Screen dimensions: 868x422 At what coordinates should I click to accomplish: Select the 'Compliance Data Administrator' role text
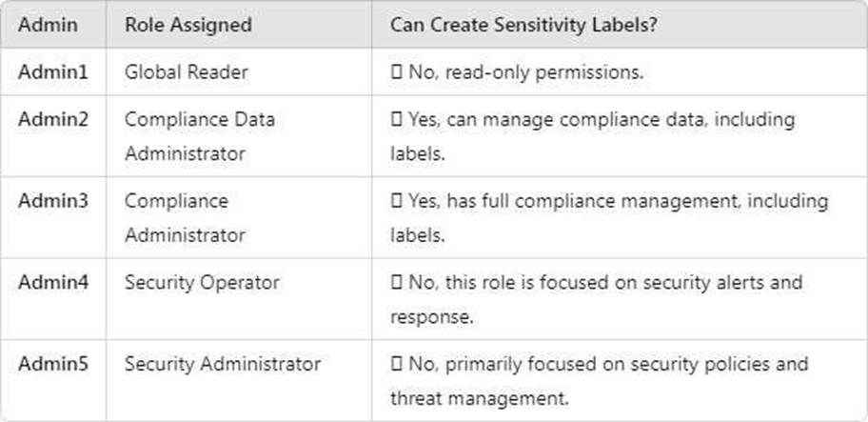click(200, 136)
